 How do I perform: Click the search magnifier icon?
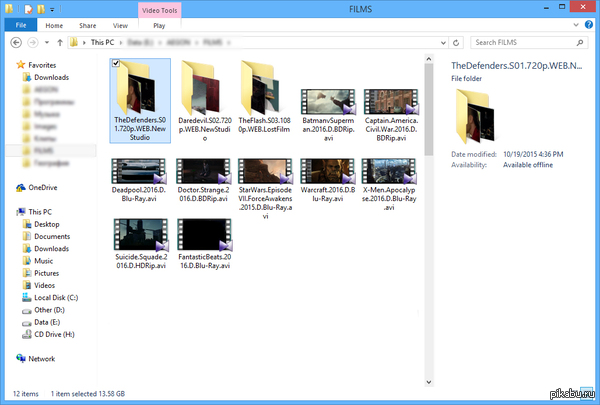(x=580, y=42)
